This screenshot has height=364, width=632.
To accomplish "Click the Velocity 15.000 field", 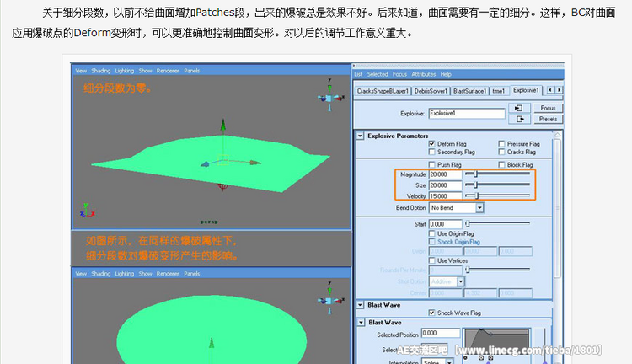I will pyautogui.click(x=446, y=196).
